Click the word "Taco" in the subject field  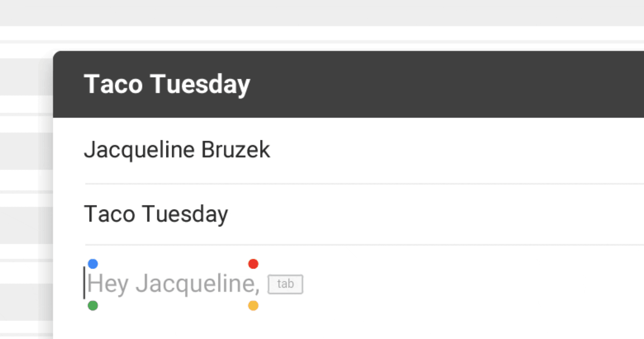(109, 214)
